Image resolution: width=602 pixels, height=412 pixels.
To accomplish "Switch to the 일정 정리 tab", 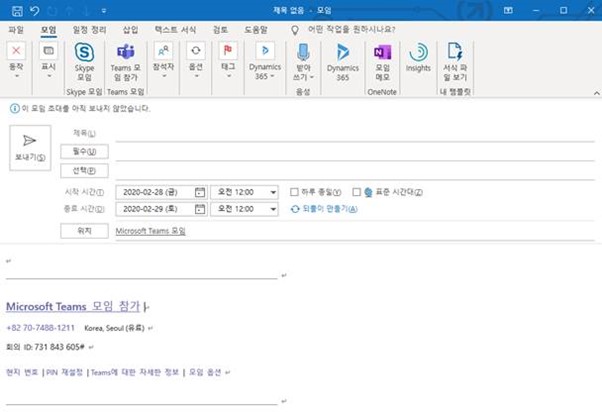I will (x=89, y=30).
